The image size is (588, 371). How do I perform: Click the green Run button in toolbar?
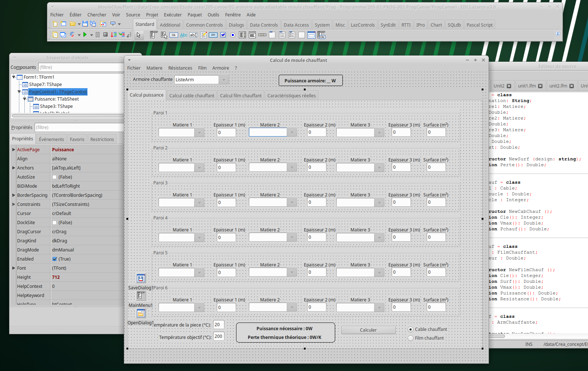85,35
